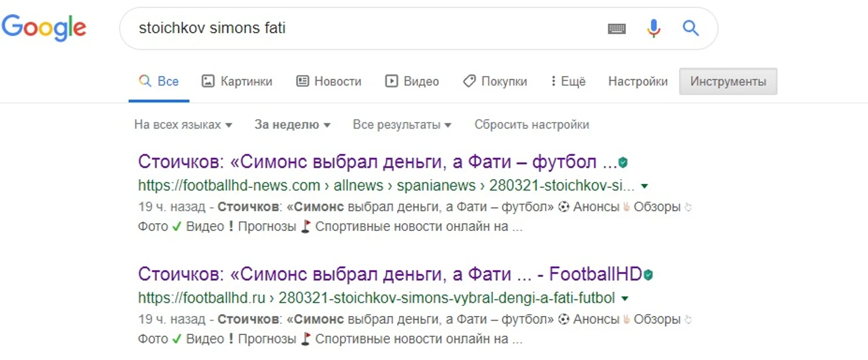Toggle the Инструменты button

click(728, 82)
